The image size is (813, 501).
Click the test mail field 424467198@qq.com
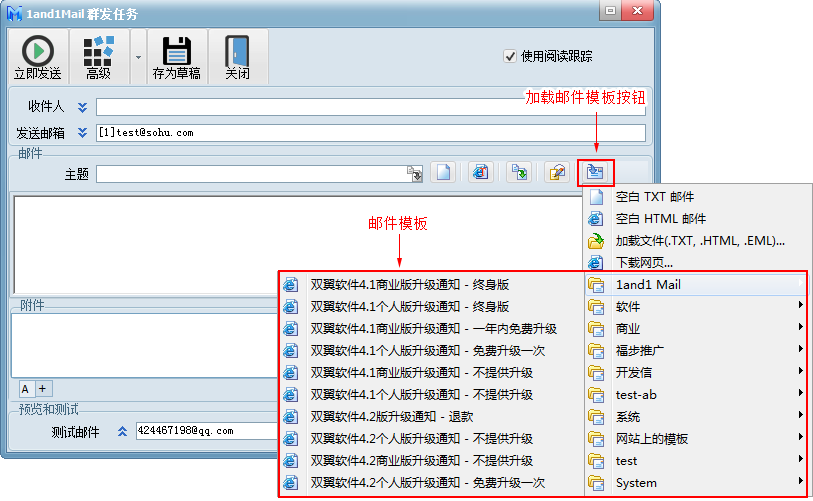pyautogui.click(x=207, y=431)
